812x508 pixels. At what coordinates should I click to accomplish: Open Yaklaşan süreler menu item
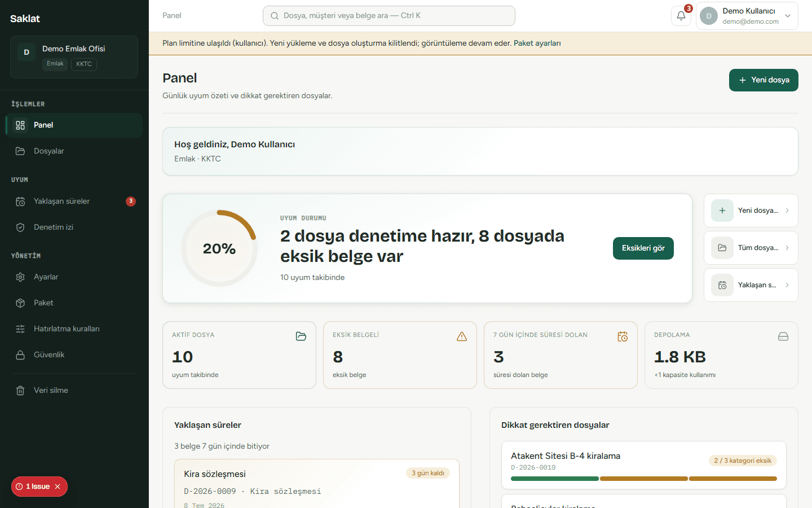point(74,202)
